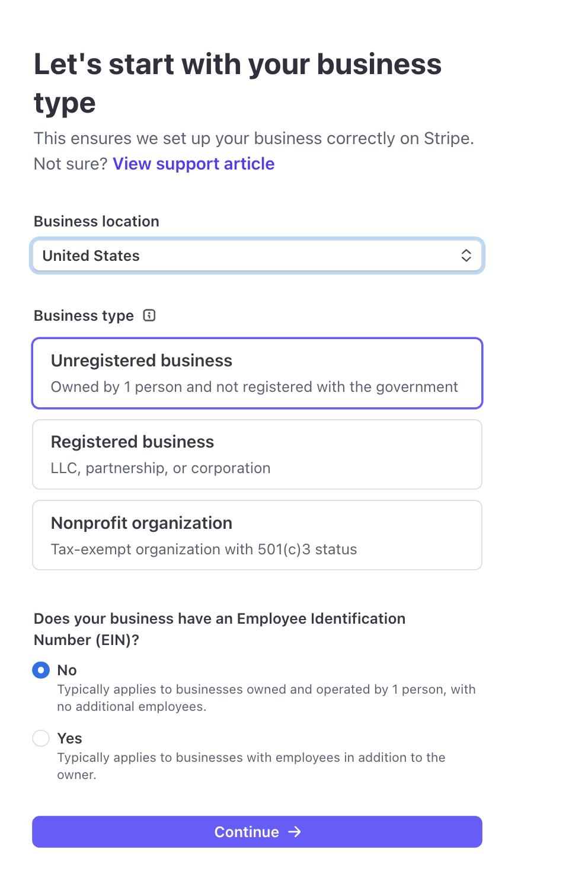588x881 pixels.
Task: Open the View support article link
Action: click(x=193, y=164)
